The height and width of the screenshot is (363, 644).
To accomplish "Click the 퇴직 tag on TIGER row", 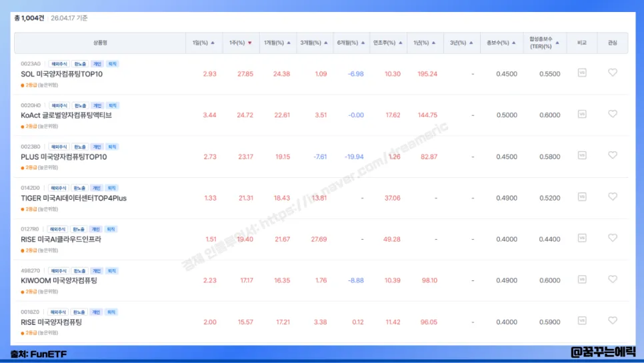I will pyautogui.click(x=111, y=188).
